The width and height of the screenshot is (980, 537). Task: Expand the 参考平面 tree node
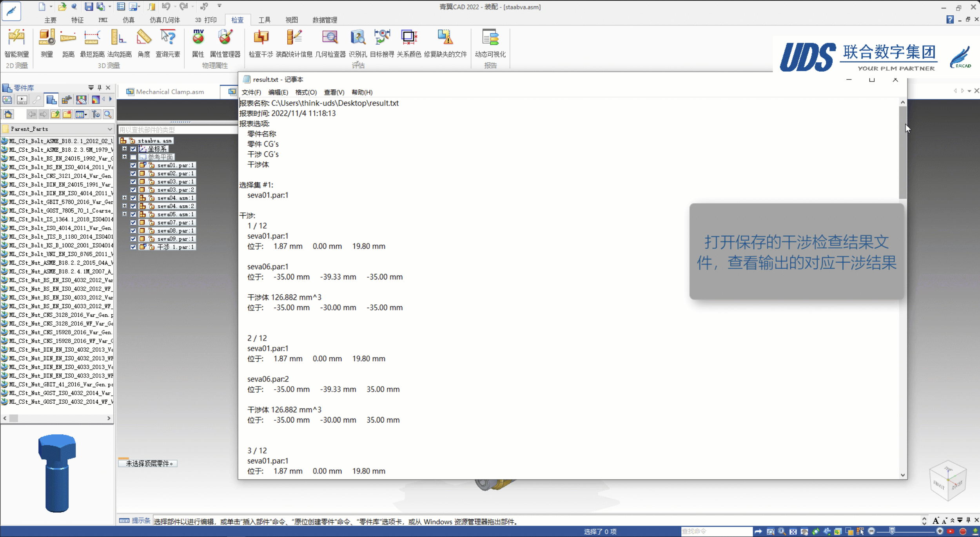click(124, 157)
